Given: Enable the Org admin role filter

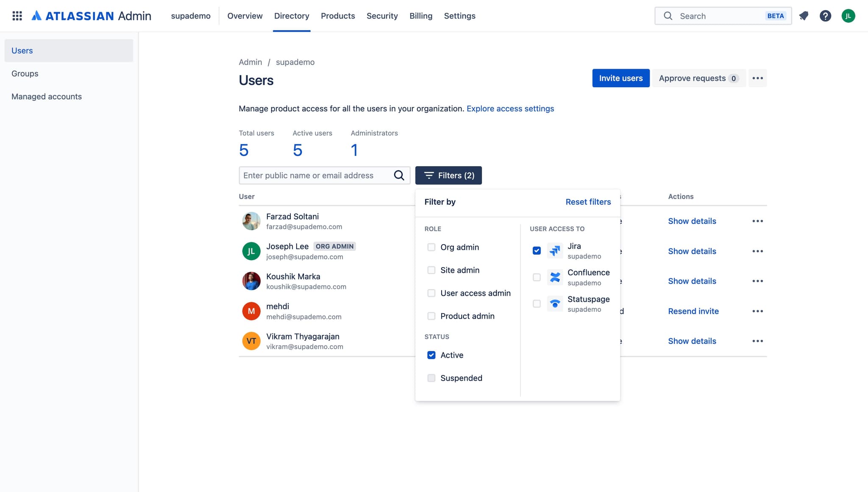Looking at the screenshot, I should [x=431, y=247].
